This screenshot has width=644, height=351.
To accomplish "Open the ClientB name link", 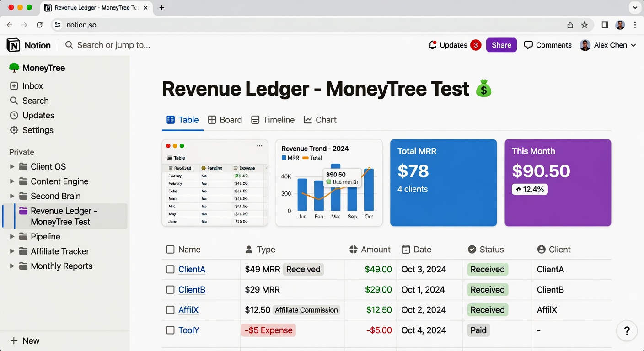I will (x=192, y=290).
